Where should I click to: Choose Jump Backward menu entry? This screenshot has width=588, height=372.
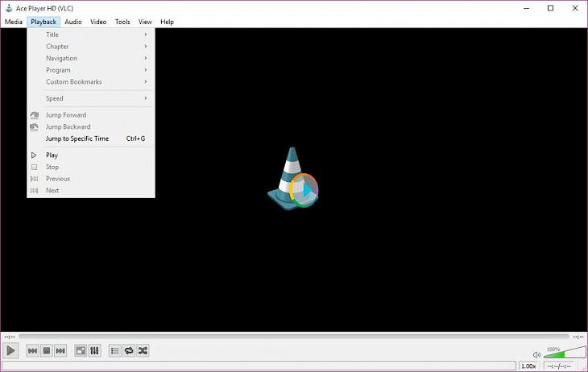point(91,126)
